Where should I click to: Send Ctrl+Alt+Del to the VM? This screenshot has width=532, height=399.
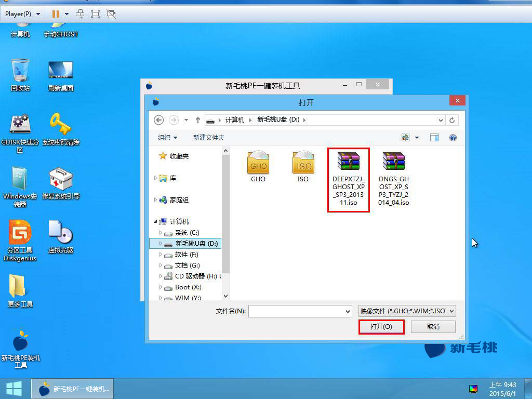[x=80, y=14]
